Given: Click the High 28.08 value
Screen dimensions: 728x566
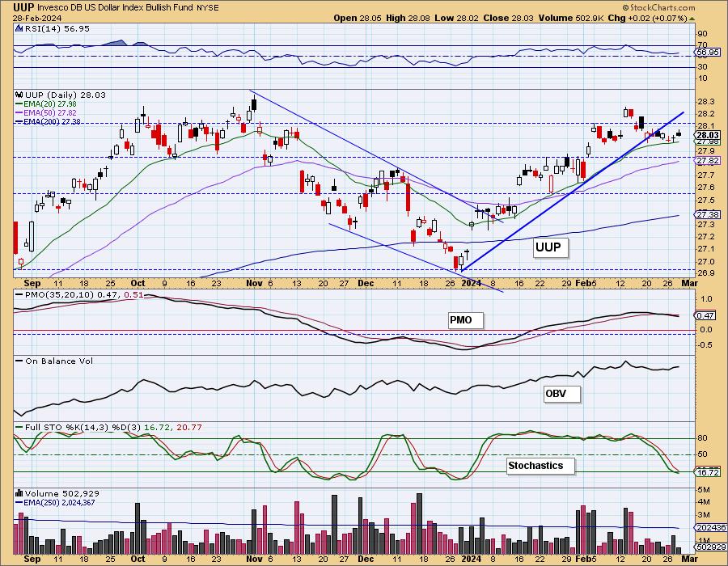Looking at the screenshot, I should click(x=408, y=18).
